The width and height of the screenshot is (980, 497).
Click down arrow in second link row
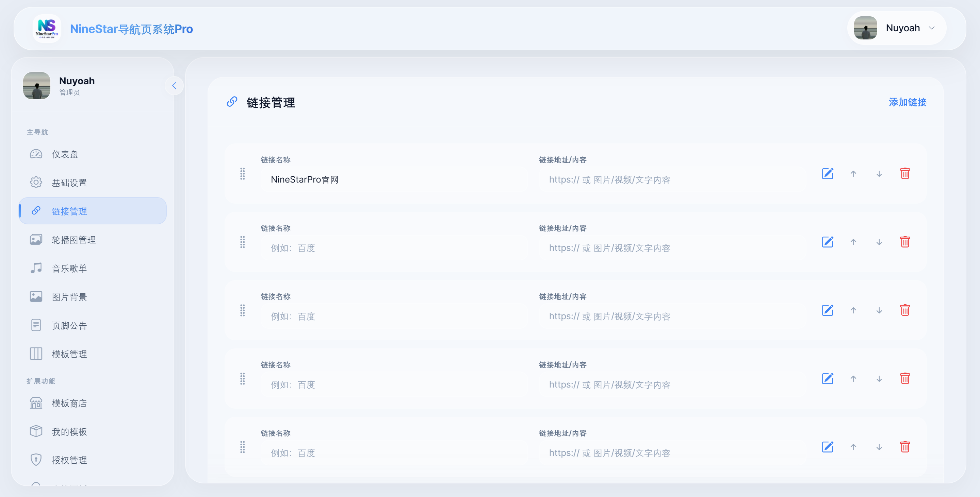click(879, 242)
